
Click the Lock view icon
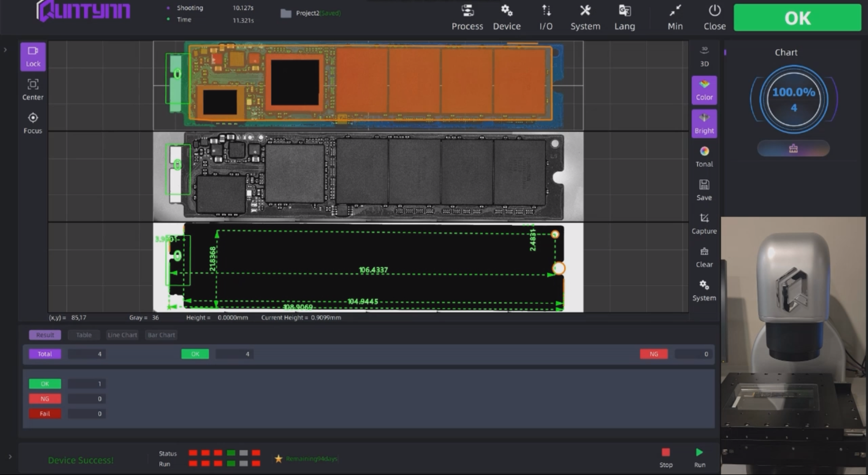pyautogui.click(x=33, y=56)
